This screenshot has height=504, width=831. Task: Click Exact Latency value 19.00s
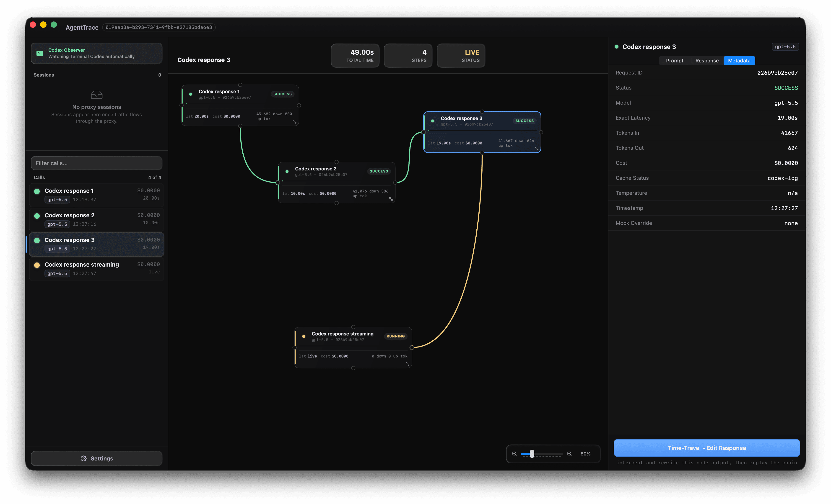(x=787, y=118)
